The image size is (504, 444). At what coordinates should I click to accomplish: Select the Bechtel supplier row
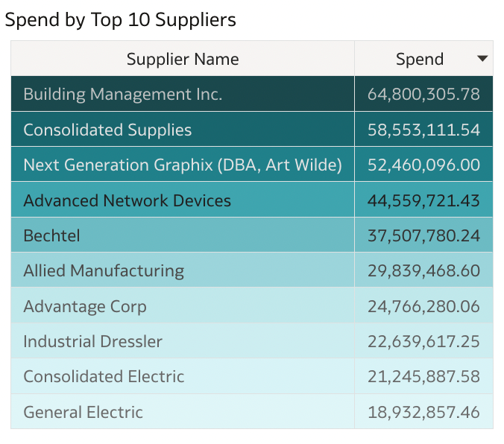tap(52, 236)
